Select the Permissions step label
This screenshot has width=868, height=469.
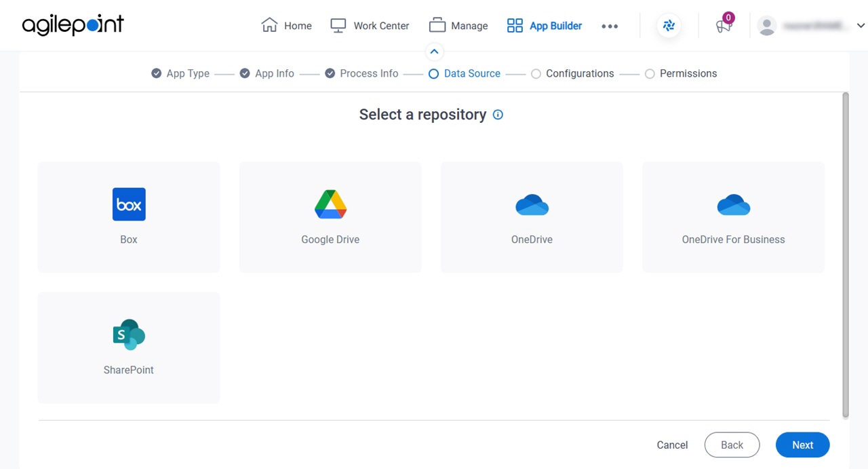coord(688,73)
